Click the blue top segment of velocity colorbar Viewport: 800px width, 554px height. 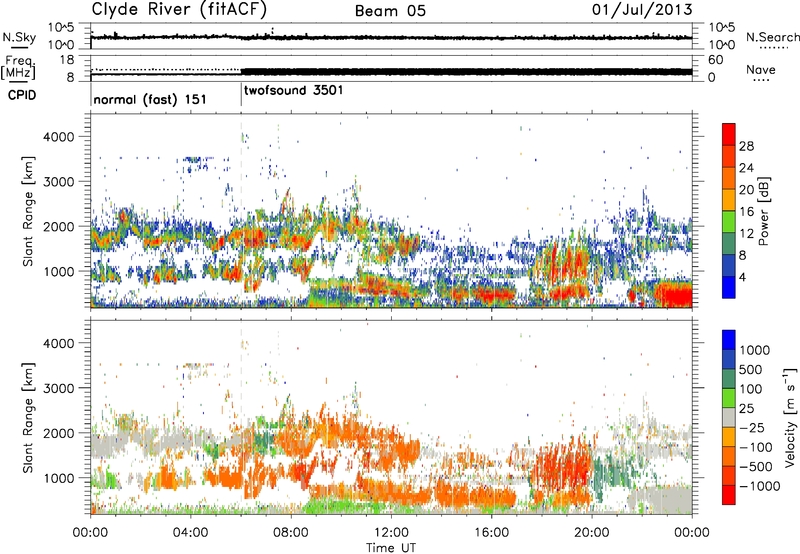click(x=729, y=340)
